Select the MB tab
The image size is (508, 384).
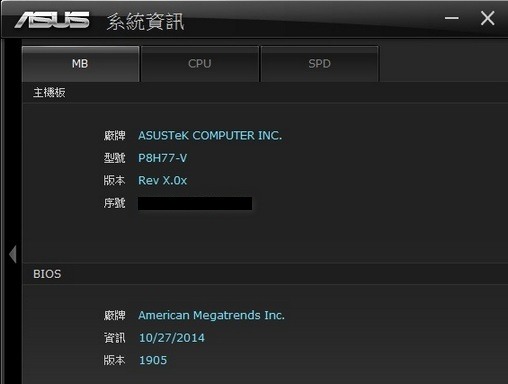(x=80, y=64)
